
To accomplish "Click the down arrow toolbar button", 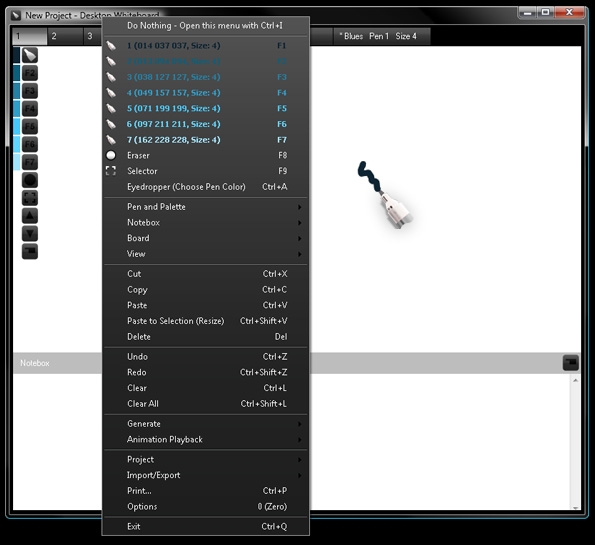I will point(30,233).
